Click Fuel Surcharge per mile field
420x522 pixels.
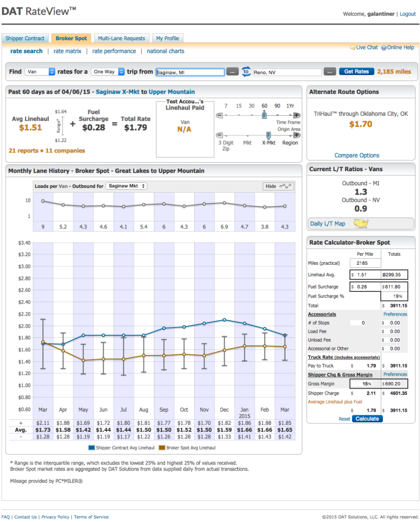365,286
